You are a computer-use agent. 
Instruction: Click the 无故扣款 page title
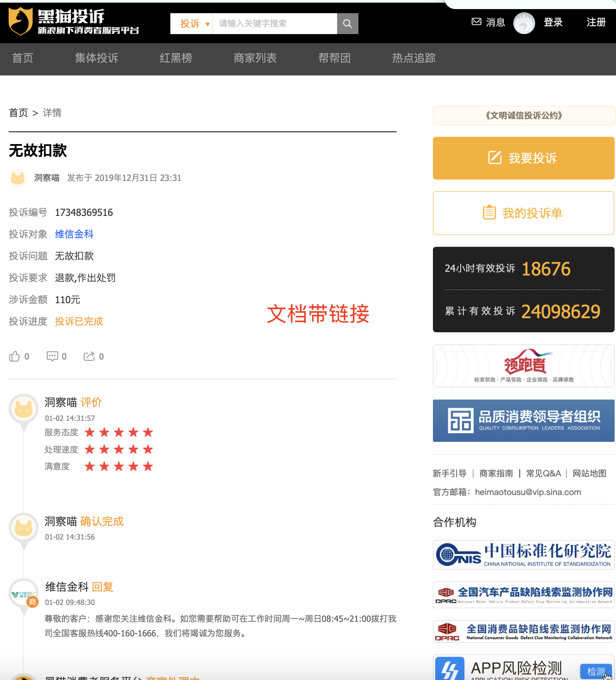coord(38,150)
